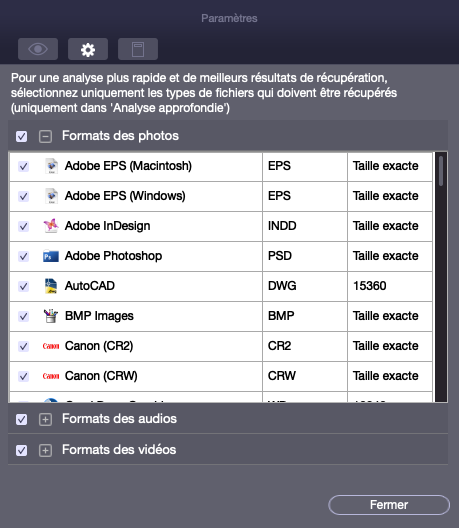The height and width of the screenshot is (528, 459).
Task: Uncheck the Formats des photos checkbox
Action: click(22, 136)
